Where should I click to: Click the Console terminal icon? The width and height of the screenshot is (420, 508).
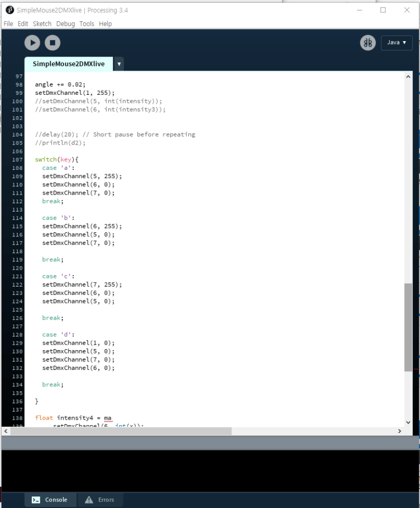click(x=36, y=500)
